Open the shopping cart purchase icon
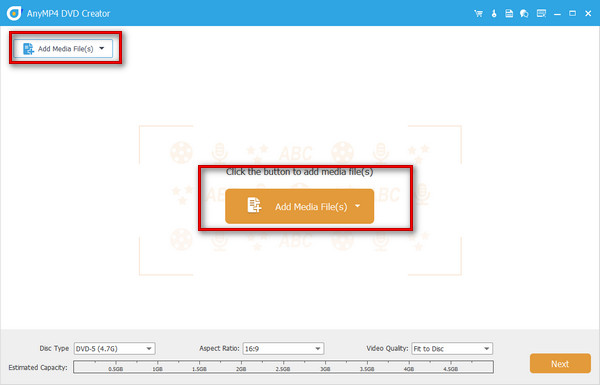 click(x=478, y=13)
